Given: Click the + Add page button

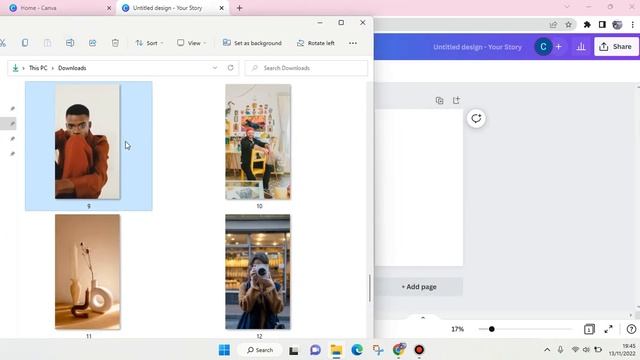Looking at the screenshot, I should pyautogui.click(x=419, y=287).
